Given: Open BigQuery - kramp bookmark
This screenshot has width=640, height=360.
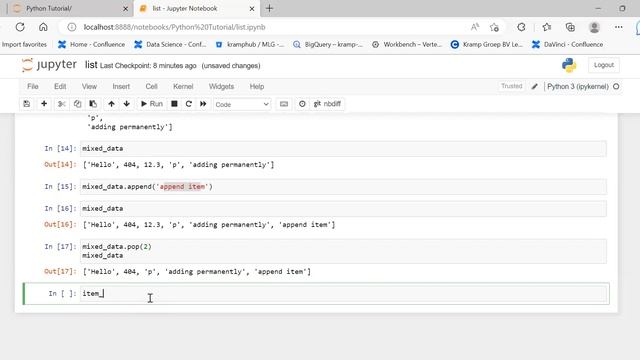Looking at the screenshot, I should [x=328, y=44].
